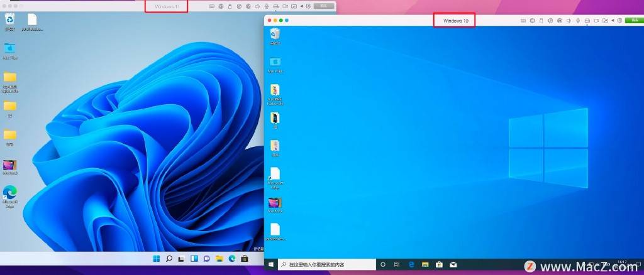
Task: Click shared folder icon in Windows 10 toolbar
Action: pos(606,21)
